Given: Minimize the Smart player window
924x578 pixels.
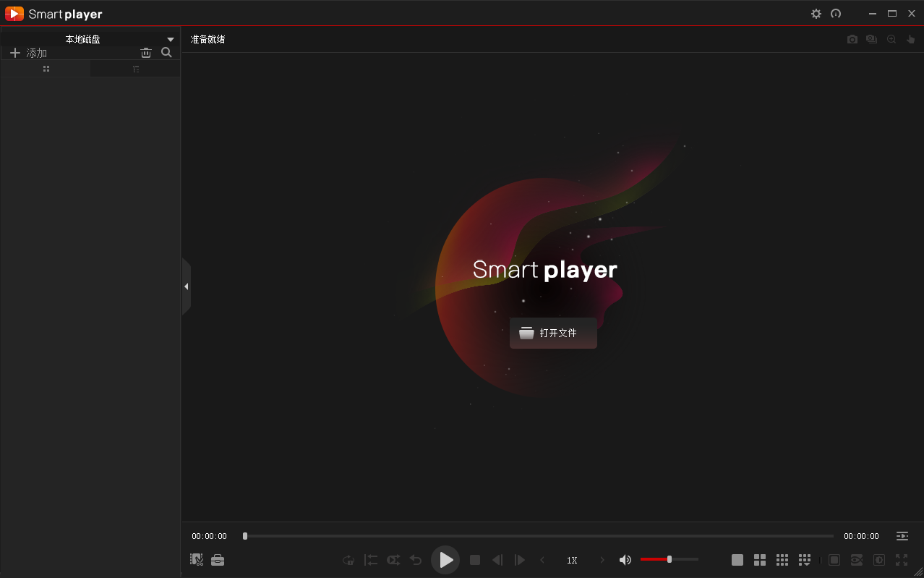Looking at the screenshot, I should click(x=873, y=14).
